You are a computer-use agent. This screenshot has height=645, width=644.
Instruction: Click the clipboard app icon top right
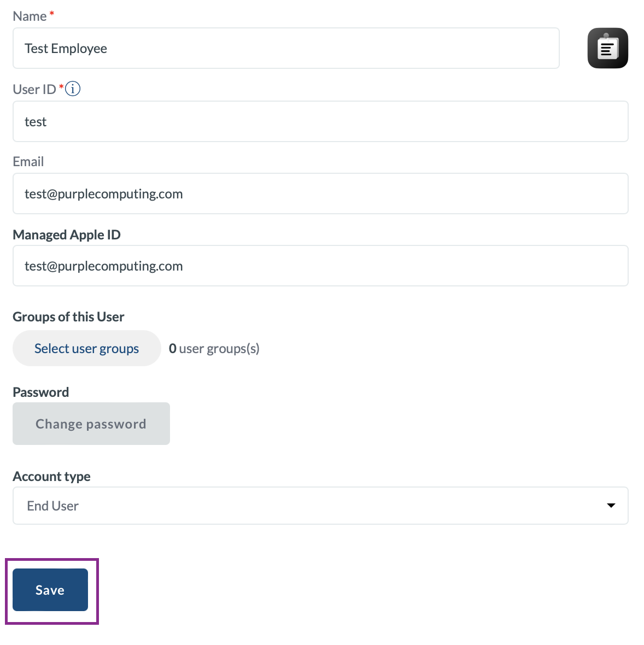point(607,48)
